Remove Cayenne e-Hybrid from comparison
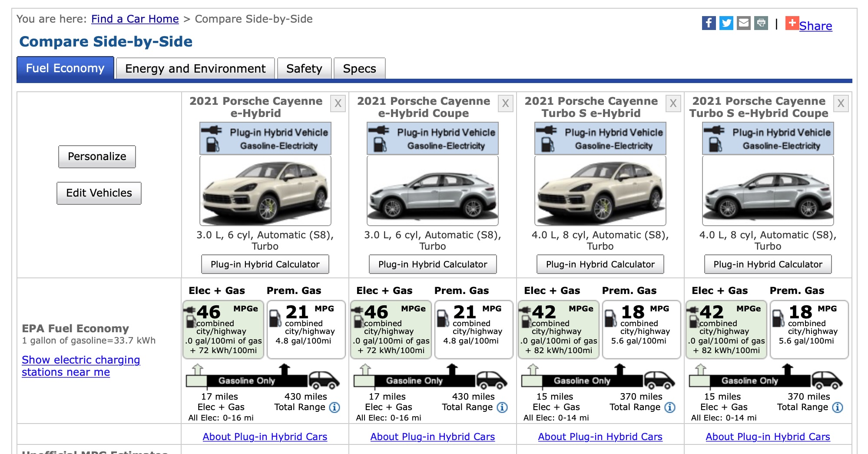The width and height of the screenshot is (868, 454). [338, 103]
